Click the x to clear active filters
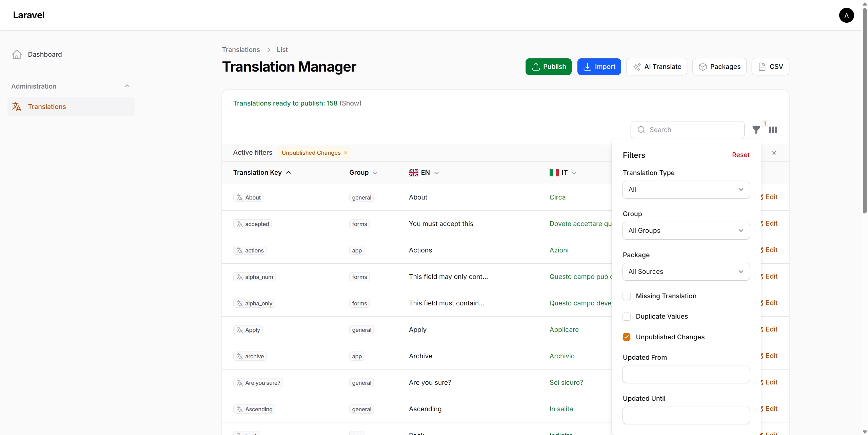The height and width of the screenshot is (435, 868). tap(774, 153)
